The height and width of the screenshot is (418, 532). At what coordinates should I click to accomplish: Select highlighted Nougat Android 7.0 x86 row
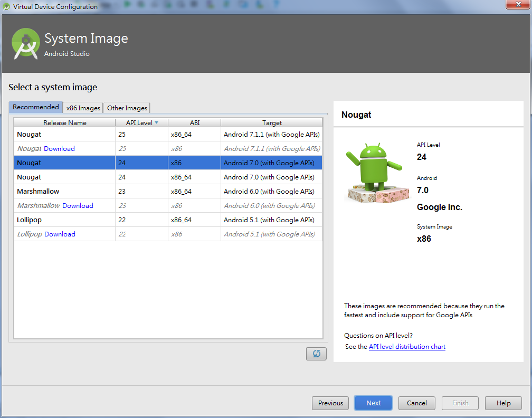coord(168,163)
